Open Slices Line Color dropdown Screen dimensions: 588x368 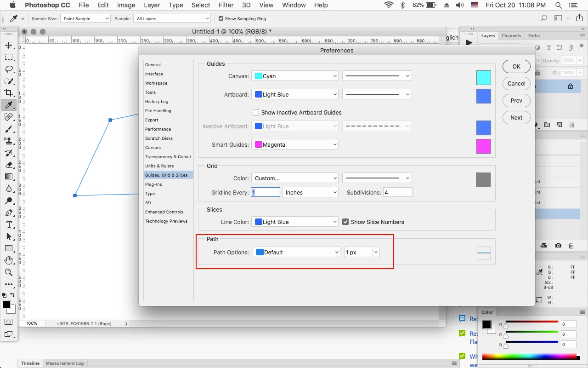click(x=295, y=222)
